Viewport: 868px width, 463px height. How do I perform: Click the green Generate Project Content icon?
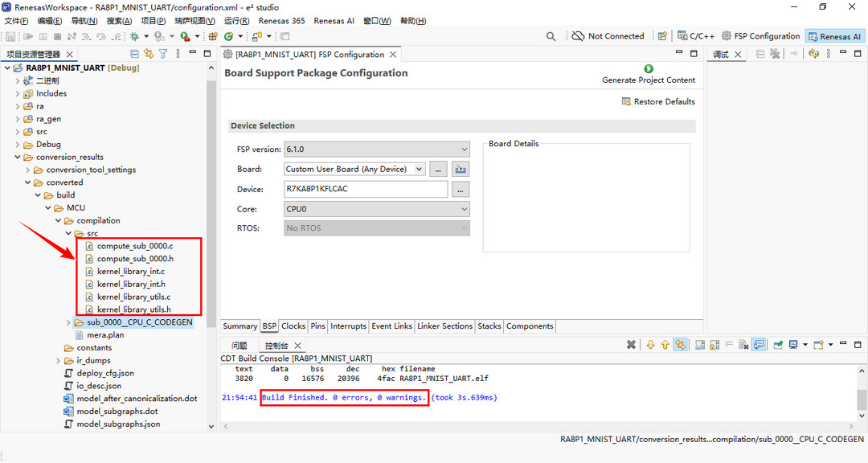click(x=649, y=68)
